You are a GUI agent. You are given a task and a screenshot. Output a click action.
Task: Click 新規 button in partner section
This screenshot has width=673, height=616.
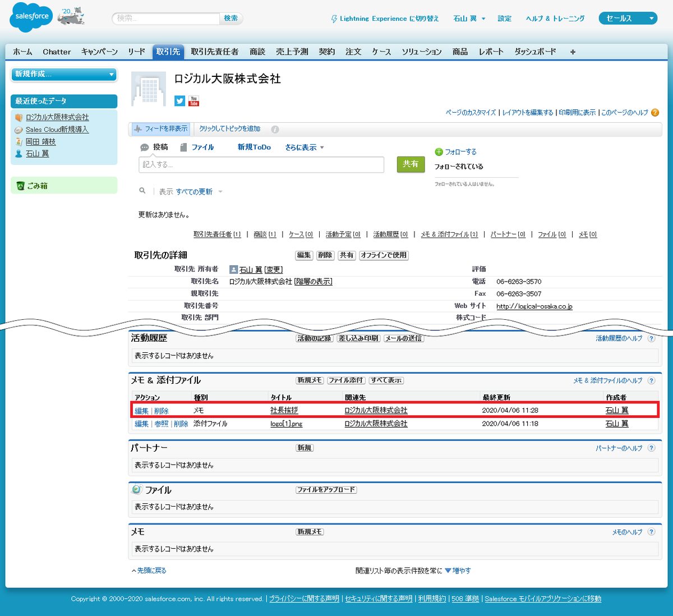click(x=305, y=448)
